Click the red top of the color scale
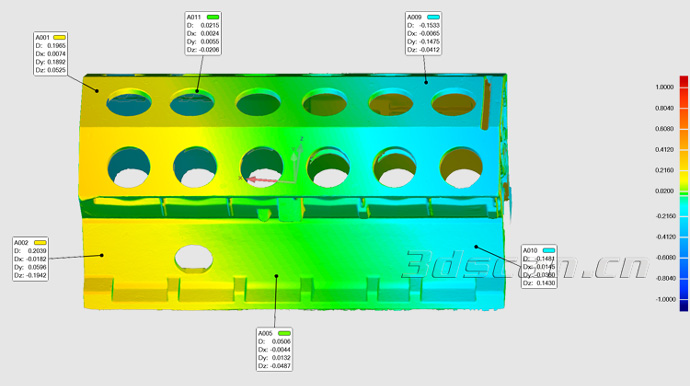Image resolution: width=690 pixels, height=386 pixels. [683, 81]
